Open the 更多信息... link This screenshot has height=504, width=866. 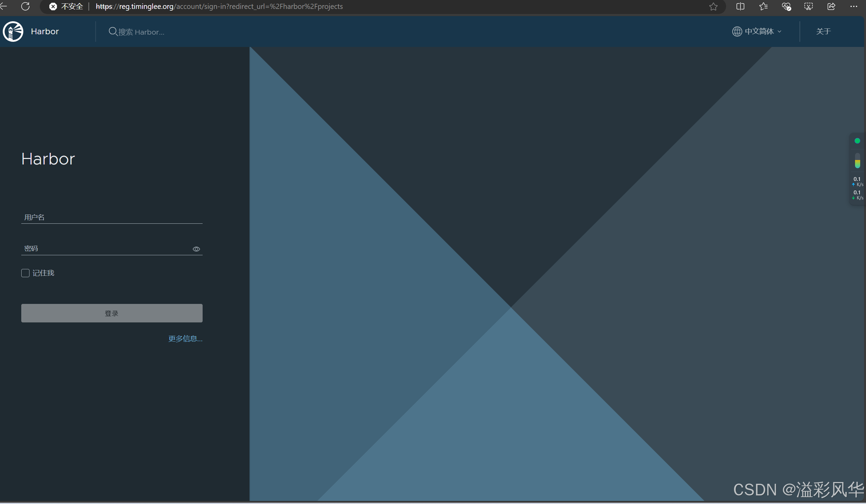[x=185, y=339]
